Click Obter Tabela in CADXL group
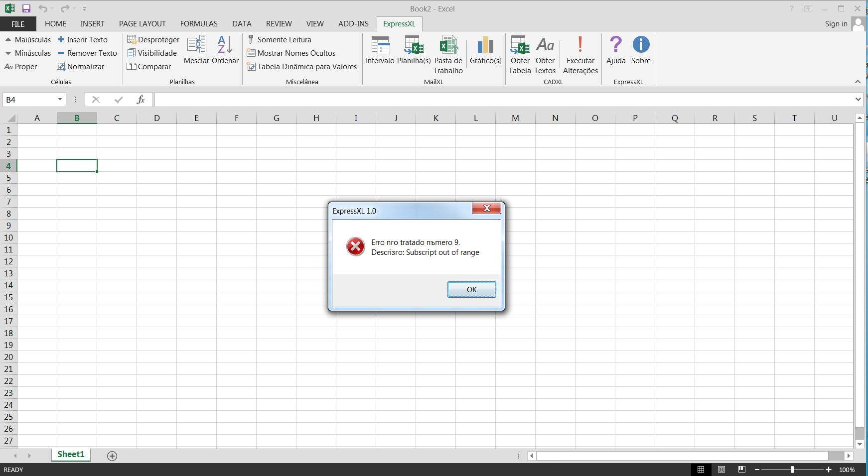Screen dimensions: 868x476 pos(520,55)
